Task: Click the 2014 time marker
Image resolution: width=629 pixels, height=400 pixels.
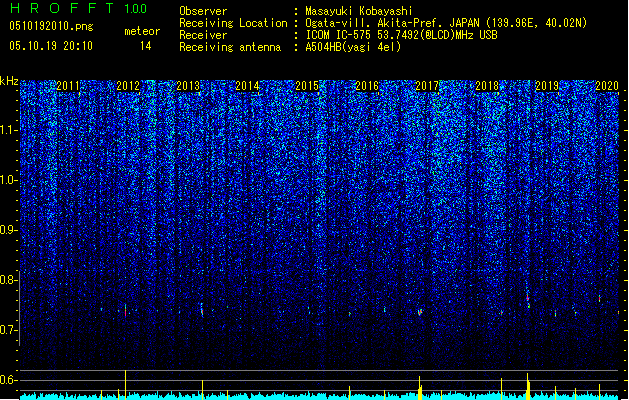Action: click(248, 86)
